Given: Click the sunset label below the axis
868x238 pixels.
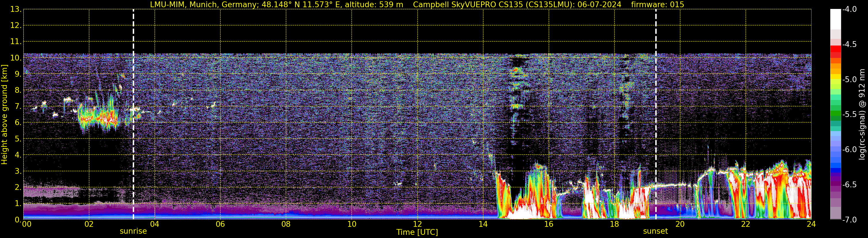Looking at the screenshot, I should (655, 231).
